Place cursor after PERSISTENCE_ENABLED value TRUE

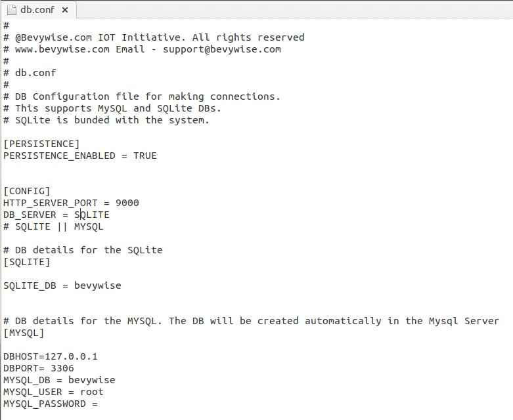tap(158, 156)
